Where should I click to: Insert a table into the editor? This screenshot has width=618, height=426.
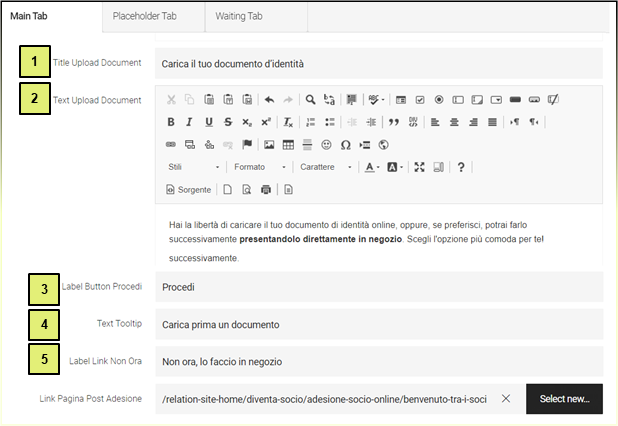click(288, 145)
